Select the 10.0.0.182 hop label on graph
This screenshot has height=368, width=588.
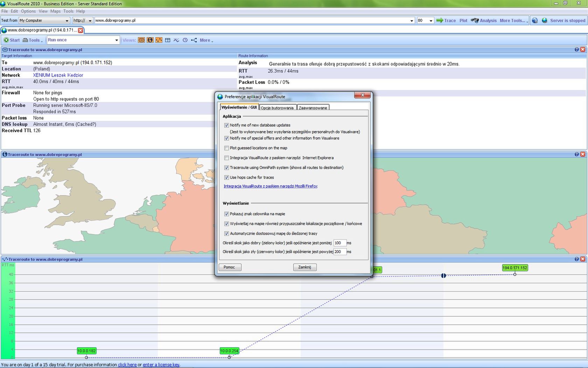(86, 351)
